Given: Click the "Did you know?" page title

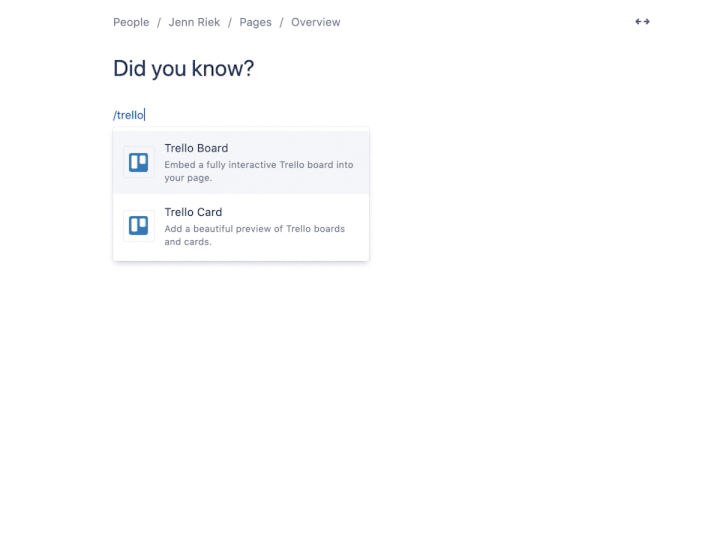Looking at the screenshot, I should pos(184,68).
